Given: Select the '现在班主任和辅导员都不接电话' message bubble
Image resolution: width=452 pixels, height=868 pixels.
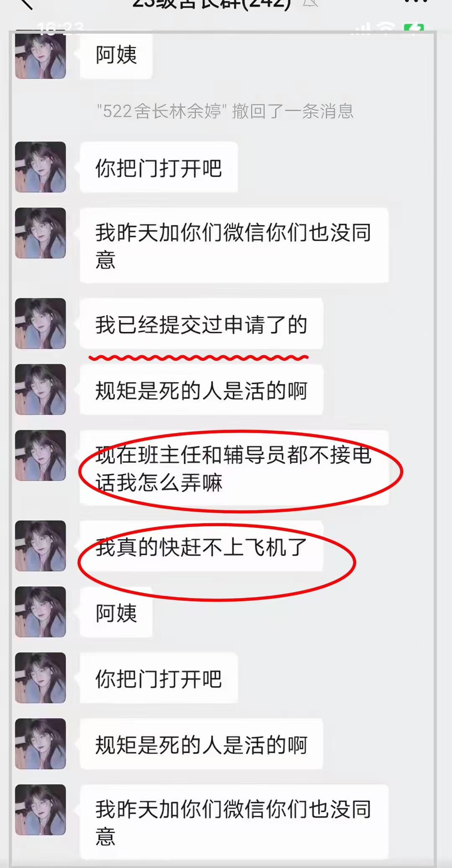Looking at the screenshot, I should [x=234, y=468].
